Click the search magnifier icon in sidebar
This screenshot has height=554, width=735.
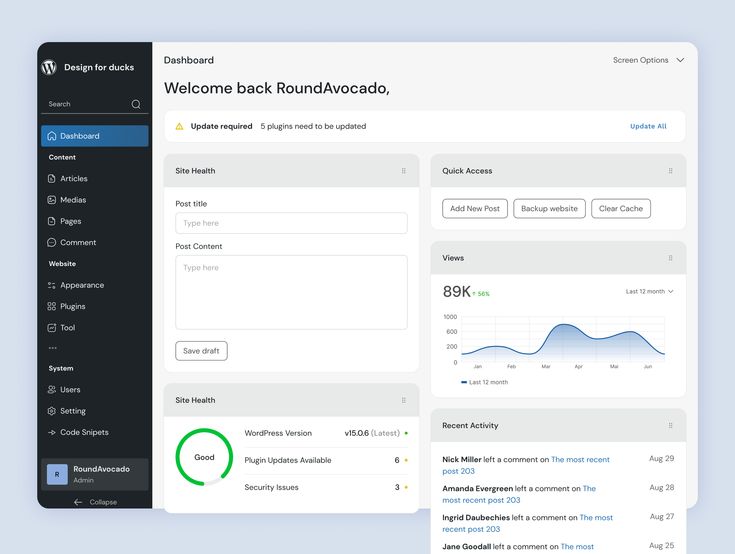tap(136, 104)
